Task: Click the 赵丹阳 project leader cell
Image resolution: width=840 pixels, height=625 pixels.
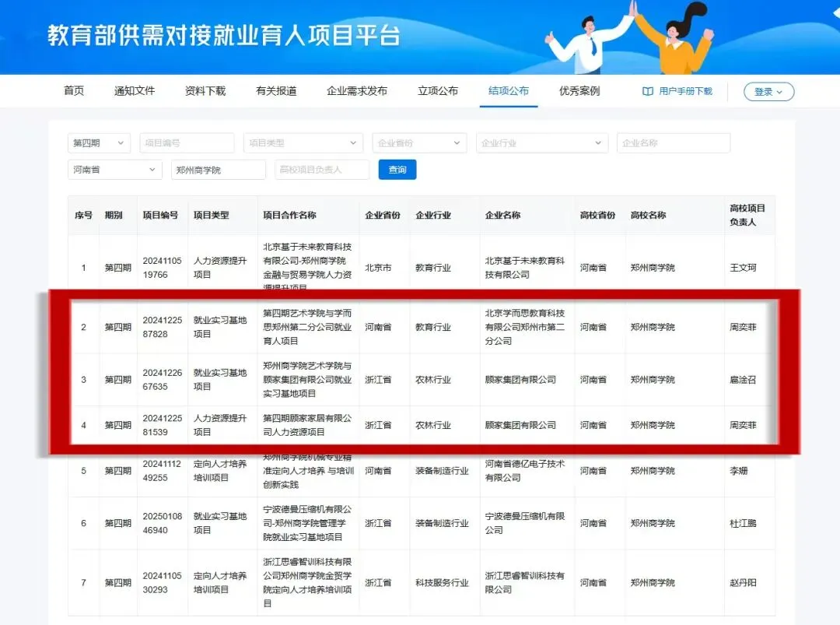Action: coord(743,583)
